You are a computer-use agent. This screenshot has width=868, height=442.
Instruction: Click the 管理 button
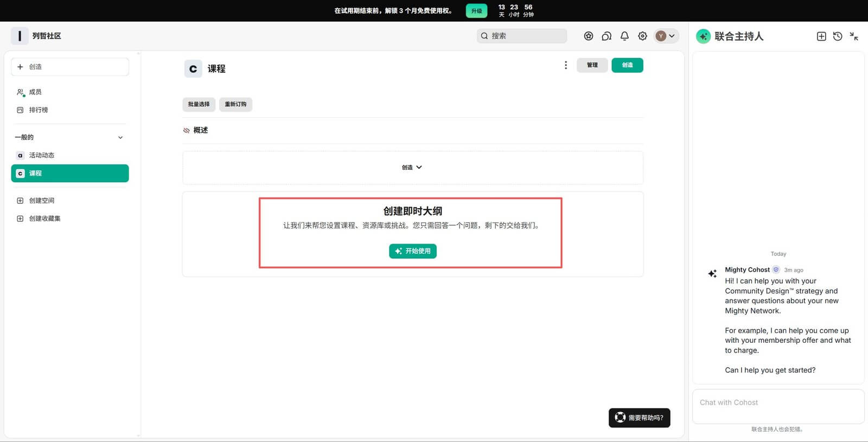[x=592, y=65]
